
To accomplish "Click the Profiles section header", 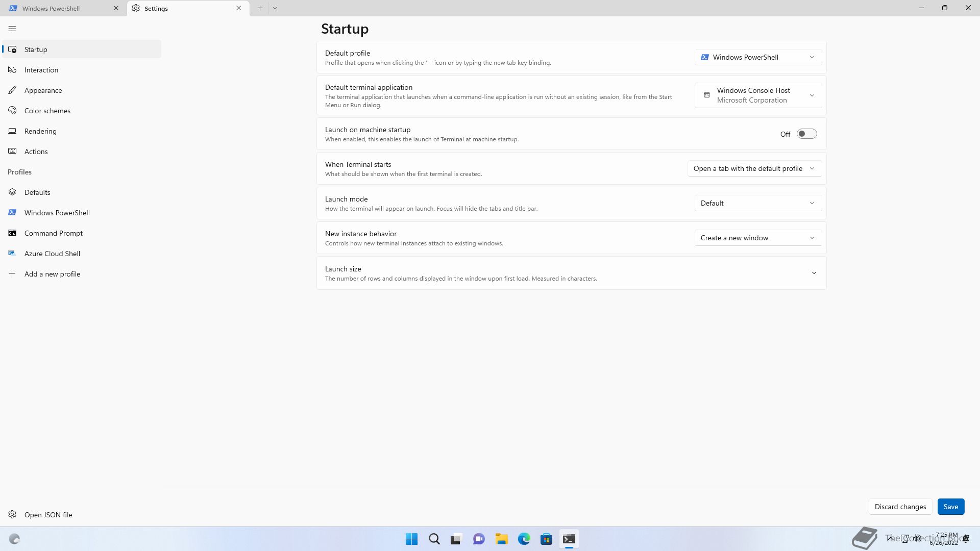I will point(19,172).
